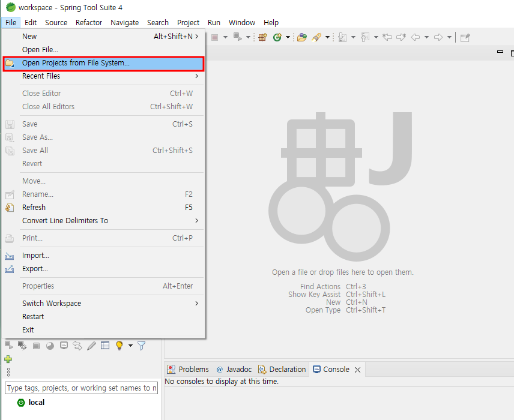This screenshot has width=514, height=420.
Task: Click Boot Dashboard open browser globe icon
Action: click(50, 346)
